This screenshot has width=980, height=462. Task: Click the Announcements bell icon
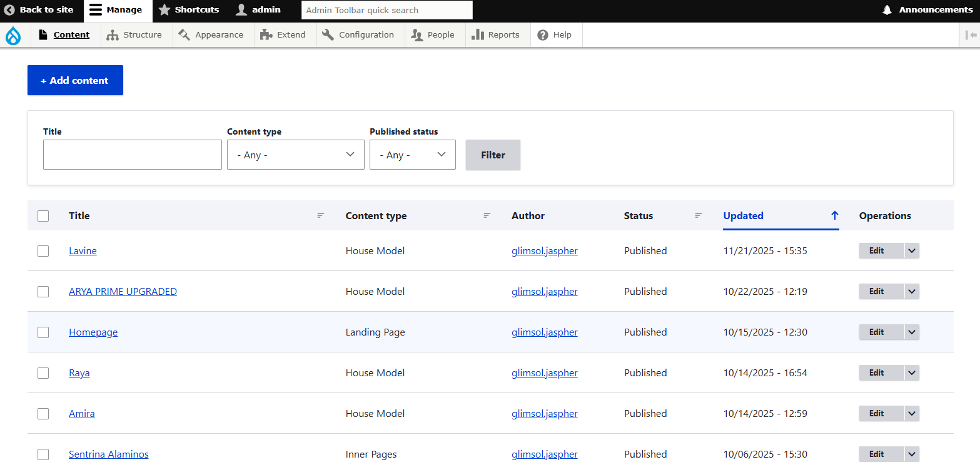click(x=887, y=10)
